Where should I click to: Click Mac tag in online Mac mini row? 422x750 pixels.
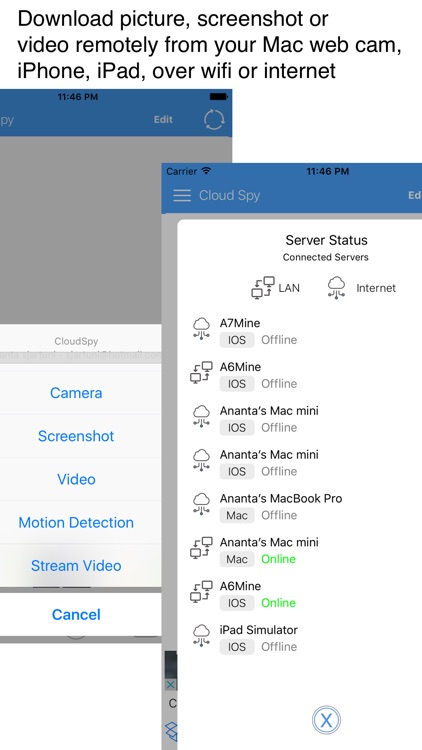click(x=237, y=559)
